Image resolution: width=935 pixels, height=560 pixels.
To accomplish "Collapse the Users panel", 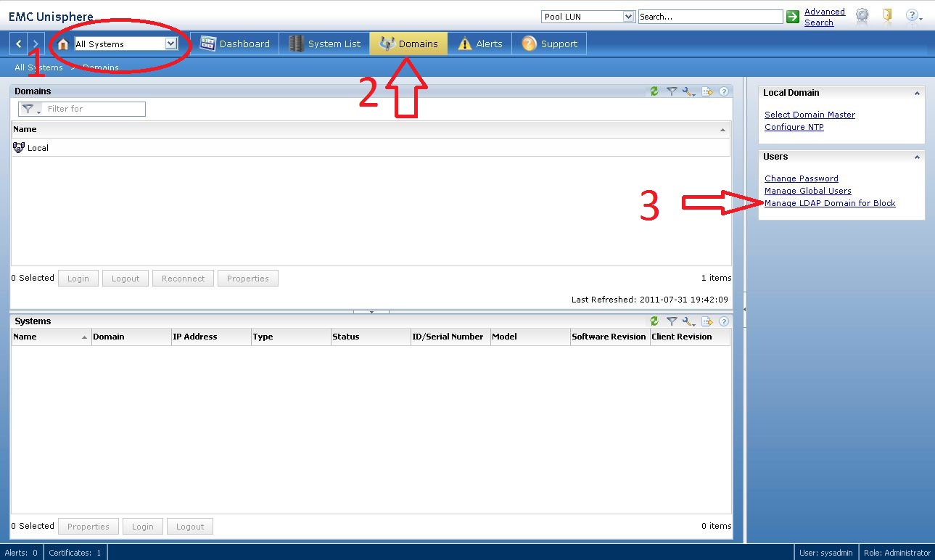I will [x=917, y=157].
